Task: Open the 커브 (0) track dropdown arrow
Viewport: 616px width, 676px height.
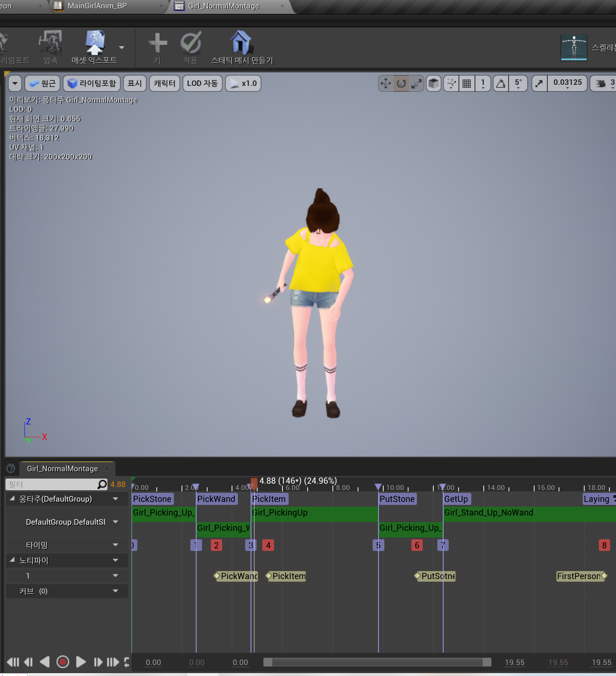Action: point(116,591)
